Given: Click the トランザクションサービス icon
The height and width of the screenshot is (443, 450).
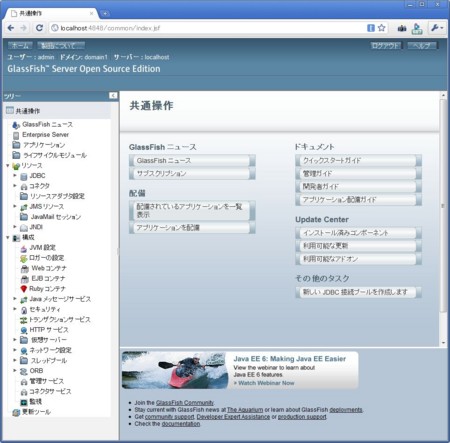Looking at the screenshot, I should coord(24,320).
